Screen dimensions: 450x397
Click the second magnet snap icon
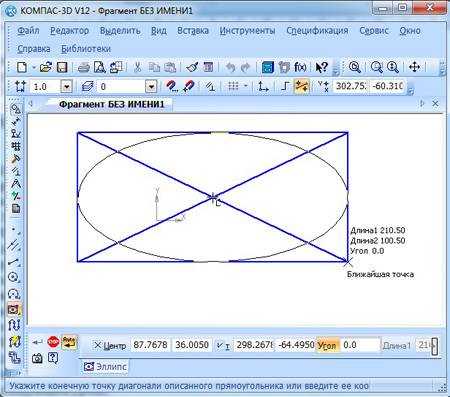click(x=188, y=86)
